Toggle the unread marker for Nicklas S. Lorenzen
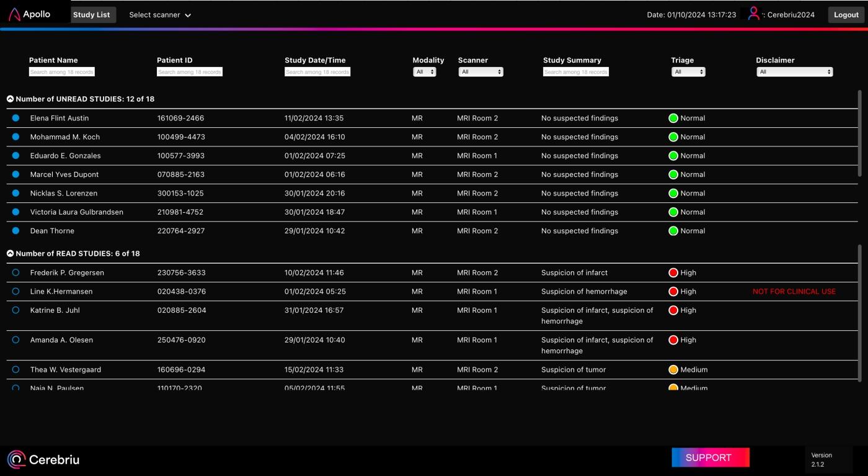Image resolution: width=868 pixels, height=476 pixels. tap(15, 193)
